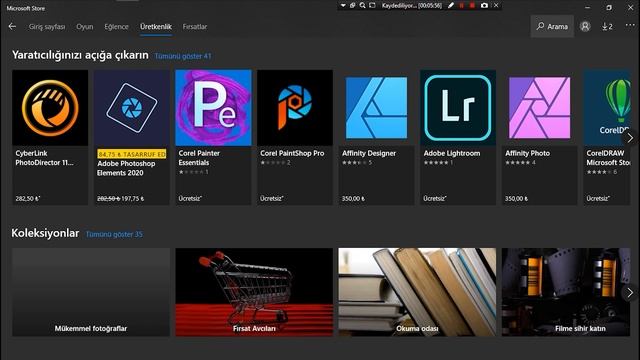The height and width of the screenshot is (360, 640).
Task: Click the 84,75 ₺ TASARRUF ED badge
Action: coord(132,154)
